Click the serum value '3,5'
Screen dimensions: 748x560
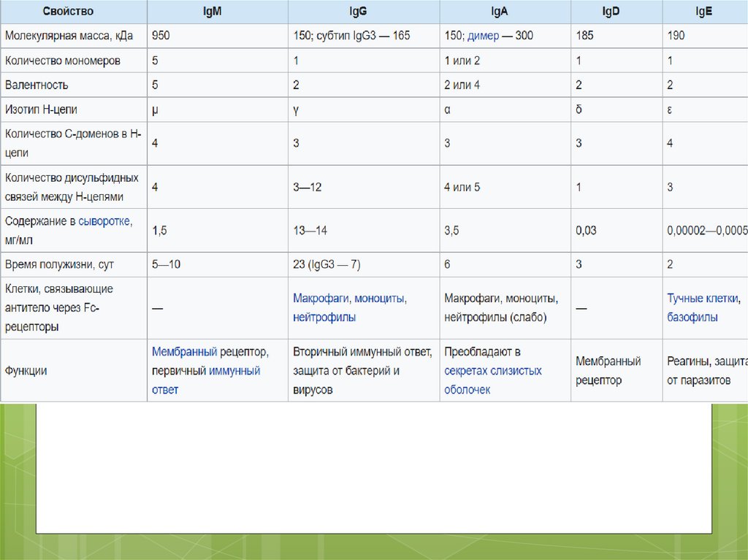click(x=451, y=231)
